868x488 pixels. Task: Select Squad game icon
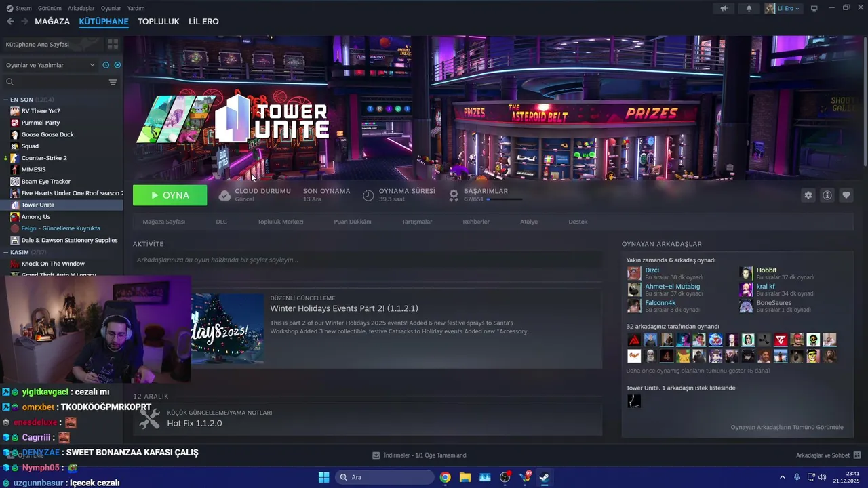15,146
